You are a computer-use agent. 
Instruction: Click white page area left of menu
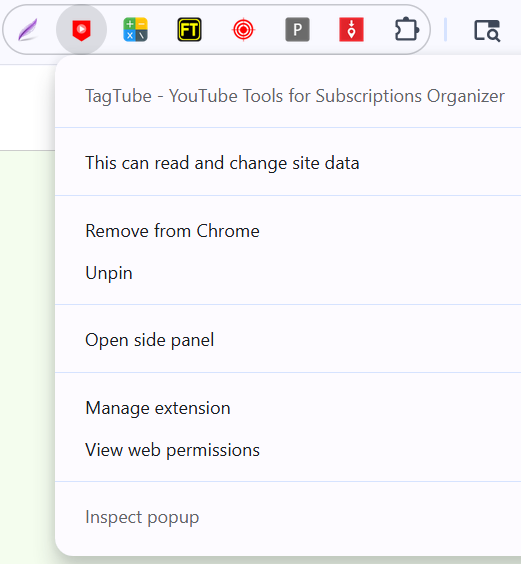pos(27,107)
